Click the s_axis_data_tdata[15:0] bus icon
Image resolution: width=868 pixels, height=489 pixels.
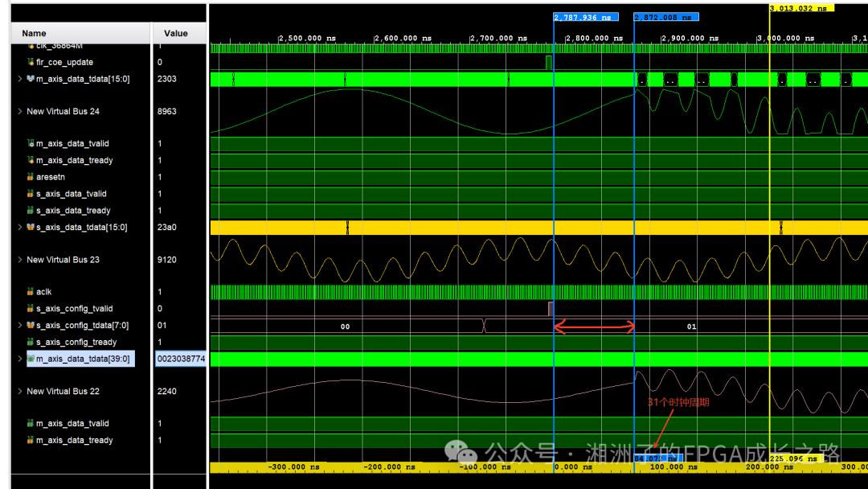tap(31, 227)
